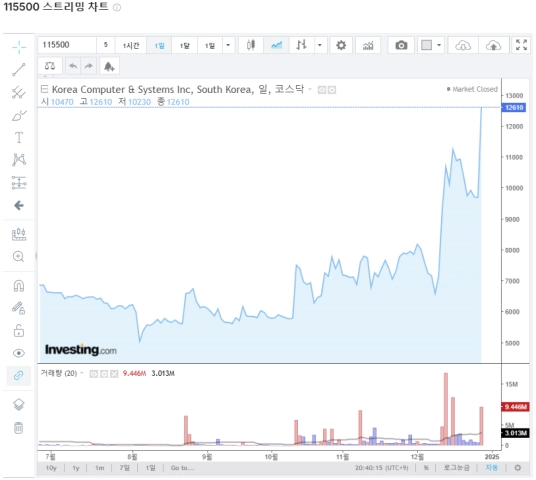
Task: Toggle volume indicator visibility eye
Action: [x=93, y=374]
